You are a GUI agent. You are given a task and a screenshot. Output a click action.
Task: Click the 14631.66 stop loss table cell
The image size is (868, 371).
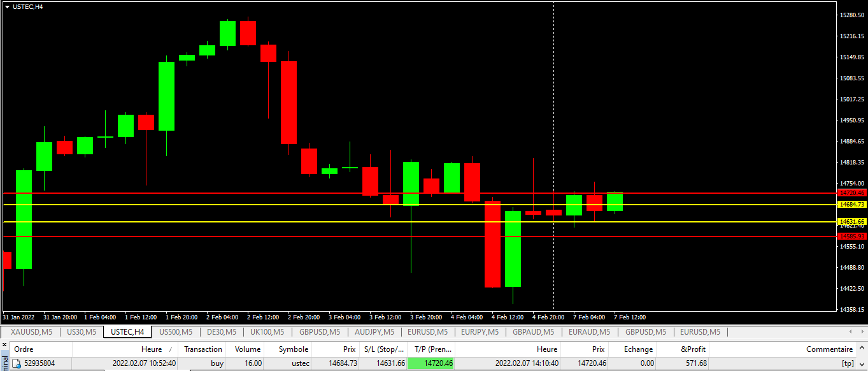(390, 363)
